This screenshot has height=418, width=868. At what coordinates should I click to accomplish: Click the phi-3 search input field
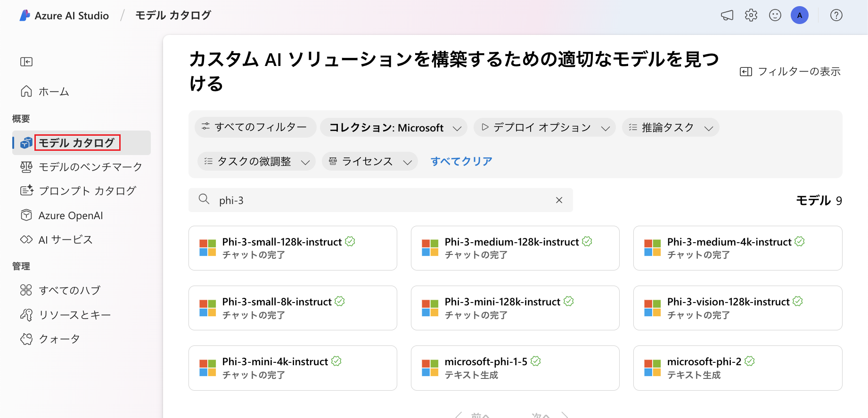pos(381,200)
